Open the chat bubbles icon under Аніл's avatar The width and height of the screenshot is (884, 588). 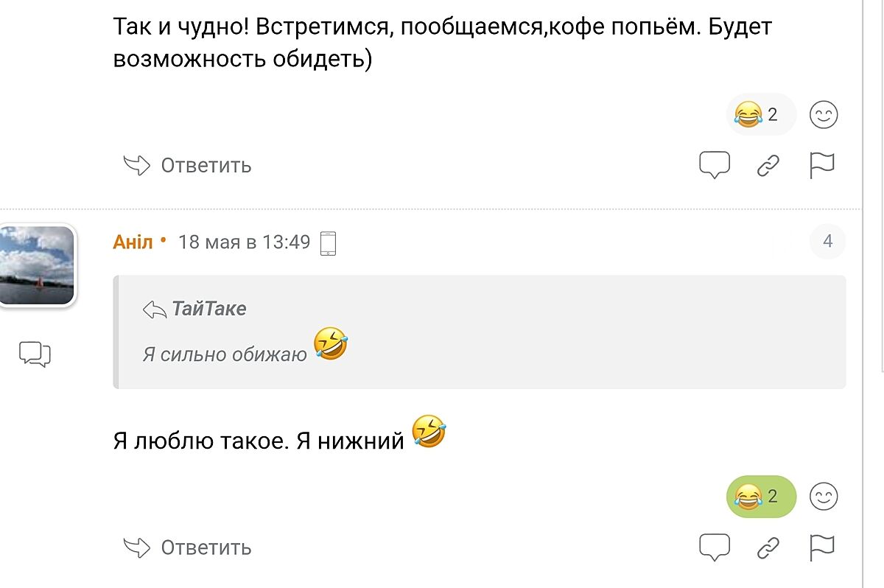click(35, 354)
